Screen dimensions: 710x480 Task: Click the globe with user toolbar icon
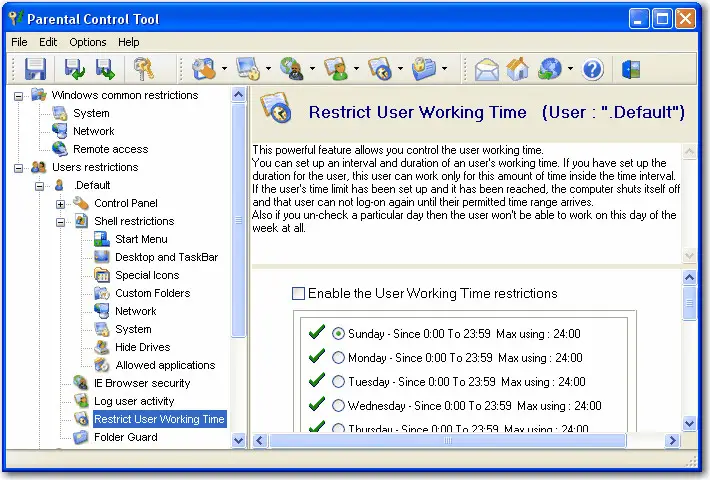coord(292,69)
